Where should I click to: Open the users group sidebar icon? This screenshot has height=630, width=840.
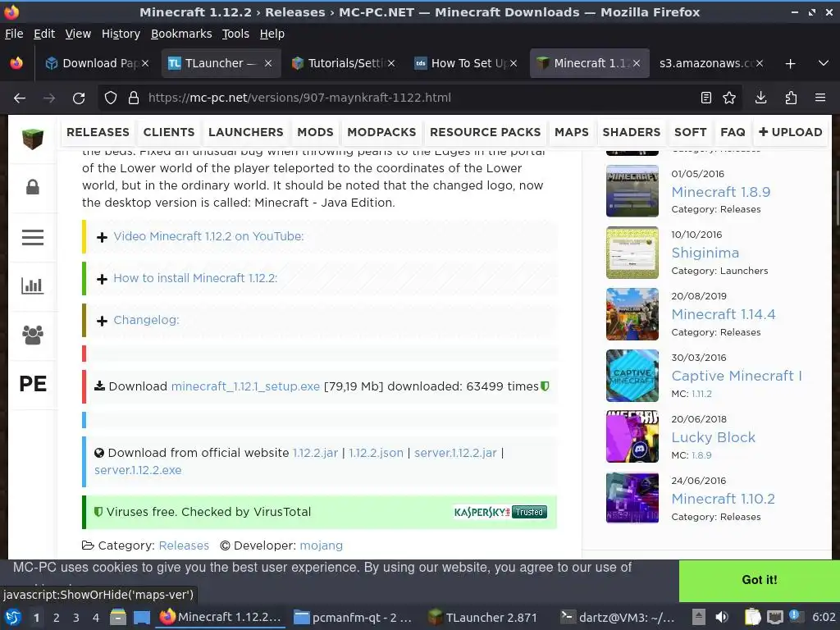point(33,335)
